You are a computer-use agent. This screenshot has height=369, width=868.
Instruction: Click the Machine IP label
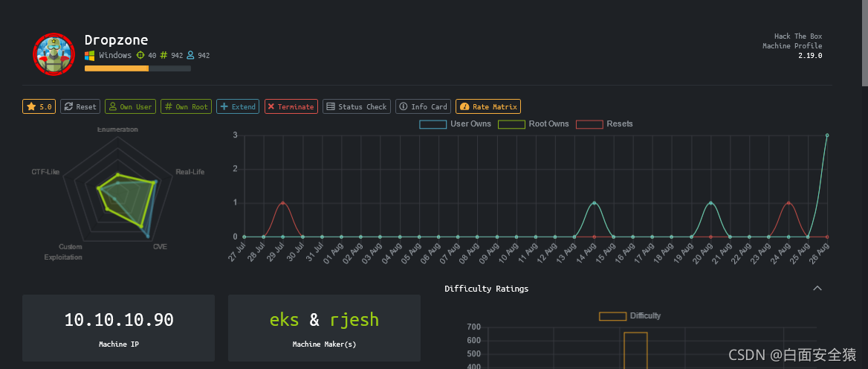pyautogui.click(x=119, y=344)
